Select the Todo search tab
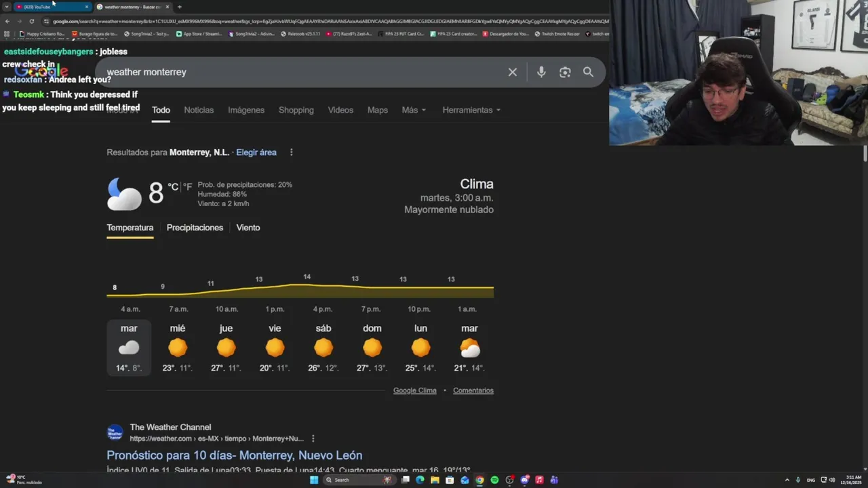 click(161, 110)
